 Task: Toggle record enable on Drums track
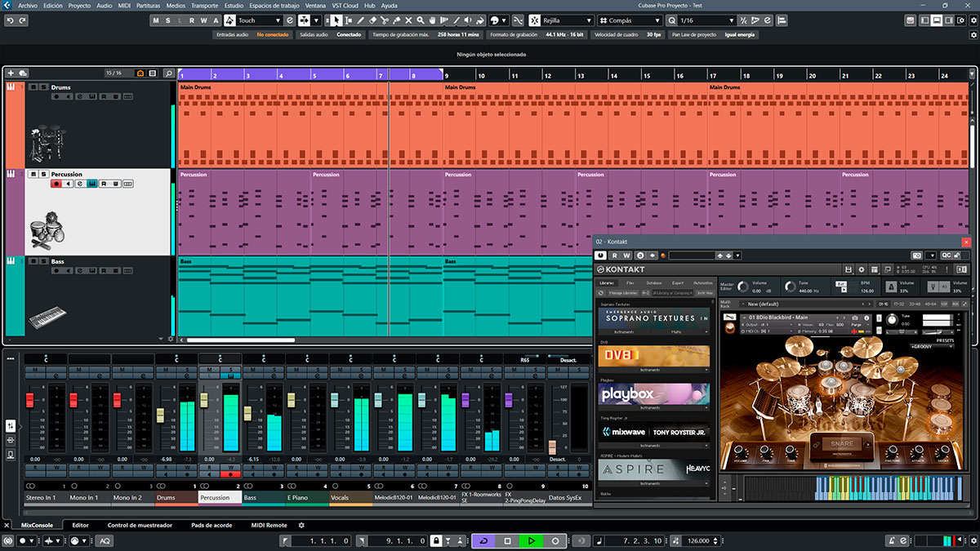click(x=56, y=96)
